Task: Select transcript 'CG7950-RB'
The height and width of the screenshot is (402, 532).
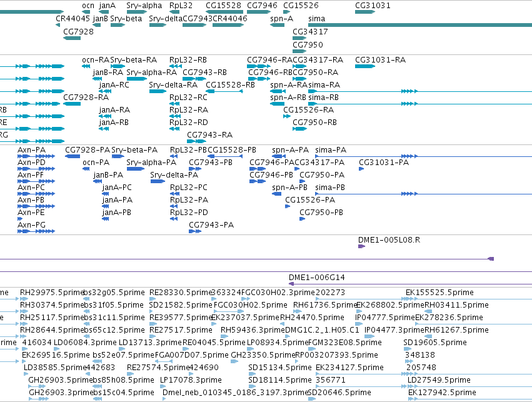Action: 314,123
